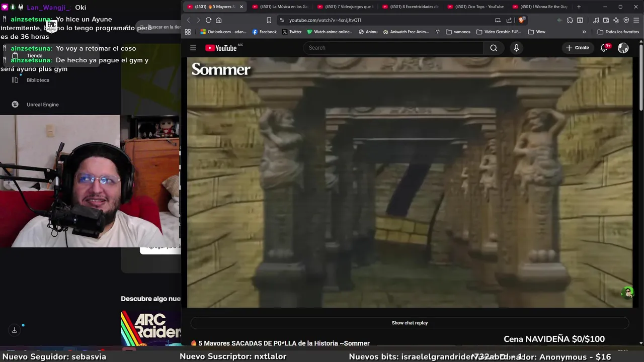The width and height of the screenshot is (644, 362).
Task: Click the video player area
Action: click(410, 182)
